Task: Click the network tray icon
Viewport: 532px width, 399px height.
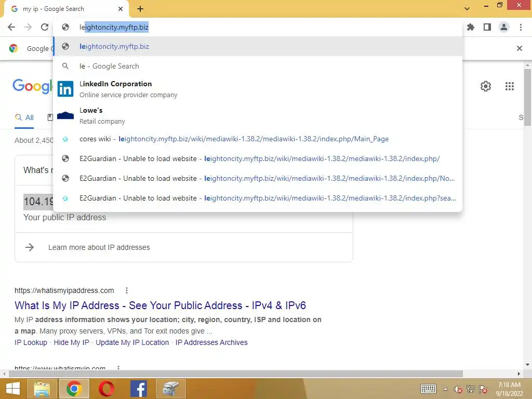Action: [x=471, y=389]
